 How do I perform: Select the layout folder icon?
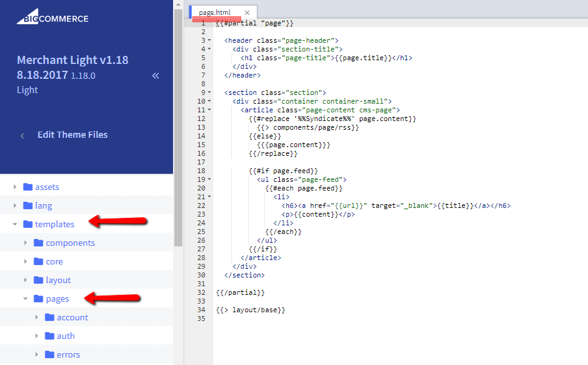point(38,280)
